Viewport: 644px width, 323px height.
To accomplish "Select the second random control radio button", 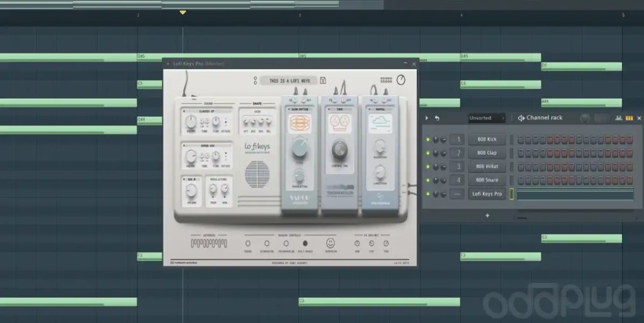I will 267,243.
